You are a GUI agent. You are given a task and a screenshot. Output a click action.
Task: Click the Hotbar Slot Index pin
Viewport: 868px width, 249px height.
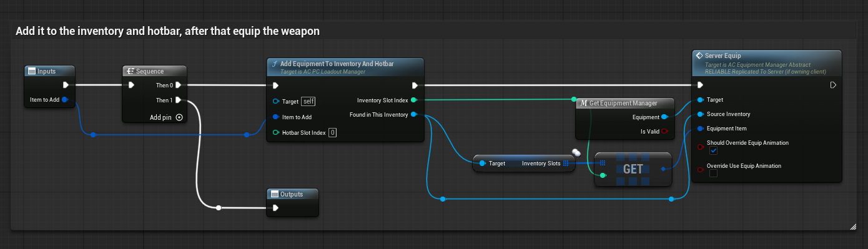(x=275, y=132)
